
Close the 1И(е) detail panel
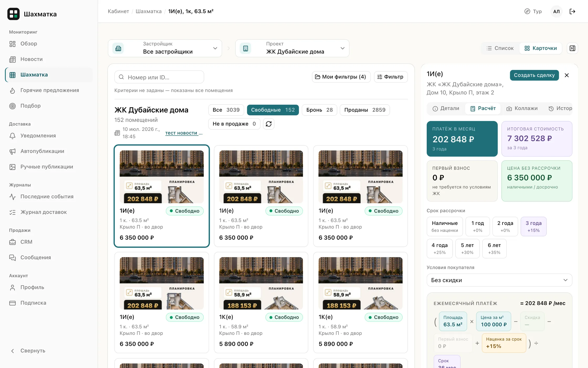click(x=567, y=75)
